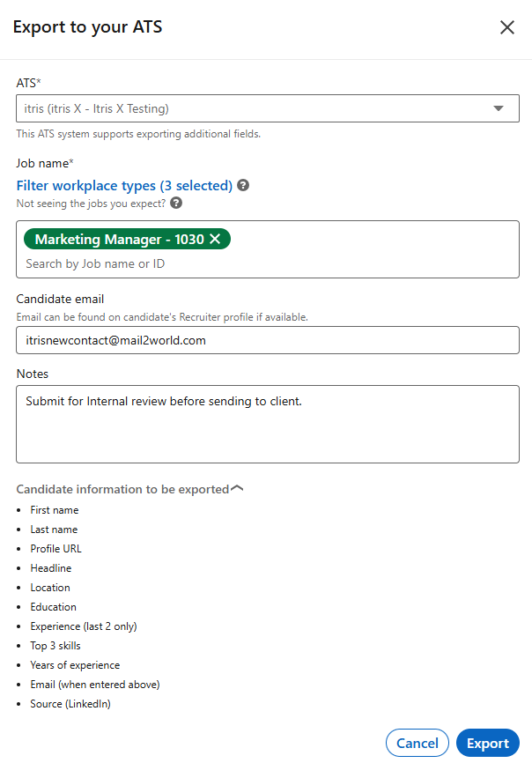This screenshot has width=532, height=763.
Task: Click the chevron up icon beside Candidate information
Action: pyautogui.click(x=237, y=489)
